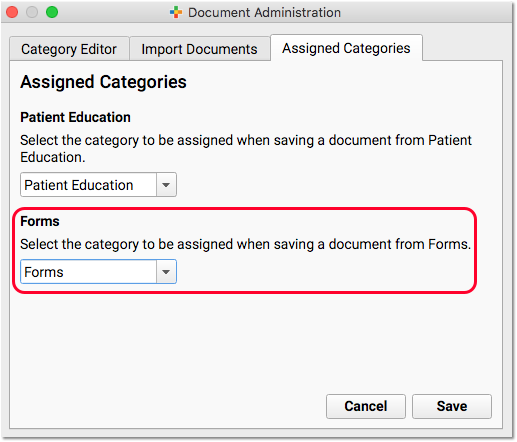Image resolution: width=517 pixels, height=442 pixels.
Task: Click the Forms description text
Action: (245, 244)
